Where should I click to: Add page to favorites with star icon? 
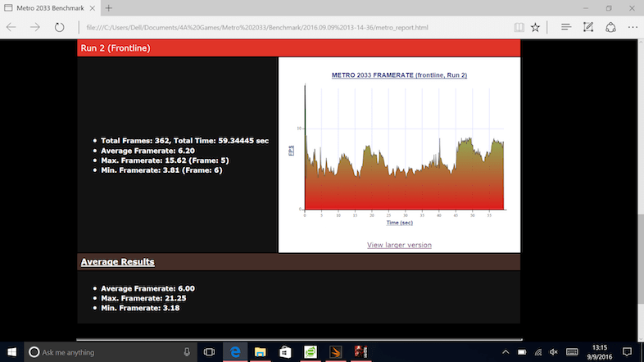(x=535, y=28)
